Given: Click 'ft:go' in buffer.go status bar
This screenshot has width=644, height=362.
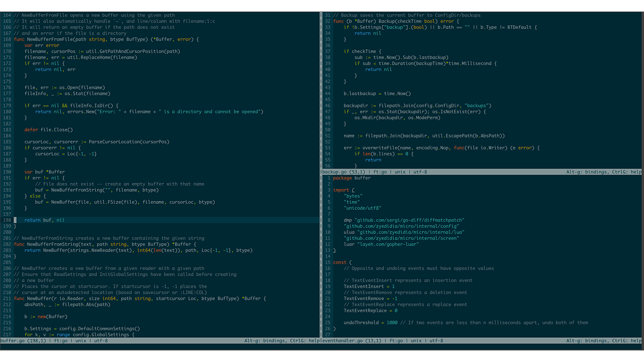Looking at the screenshot, I should click(60, 341).
